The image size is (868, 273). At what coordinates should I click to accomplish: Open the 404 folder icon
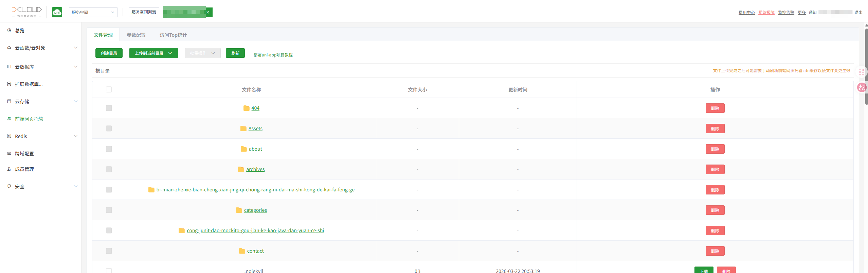click(246, 108)
